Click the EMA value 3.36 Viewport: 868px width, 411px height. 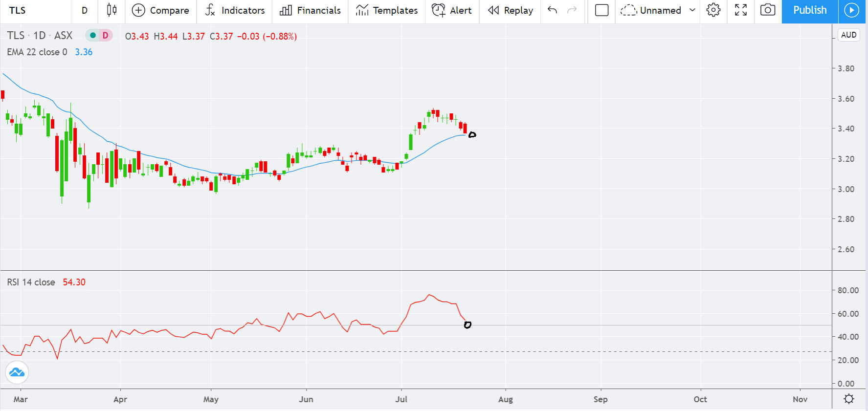click(84, 52)
